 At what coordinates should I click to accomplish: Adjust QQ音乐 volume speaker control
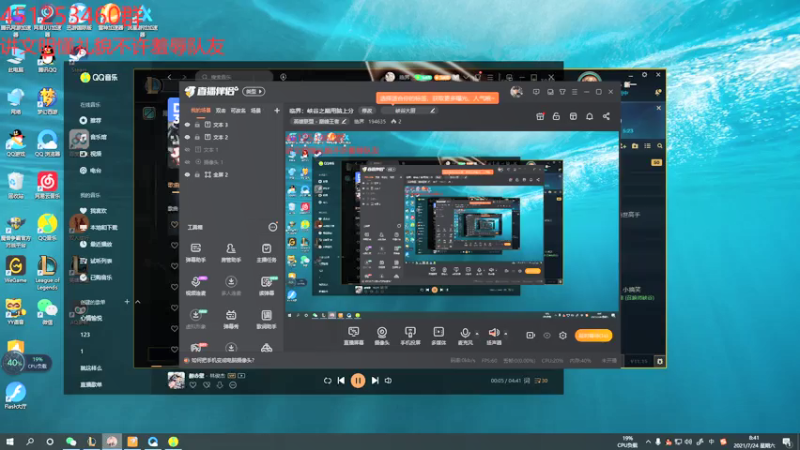[388, 381]
